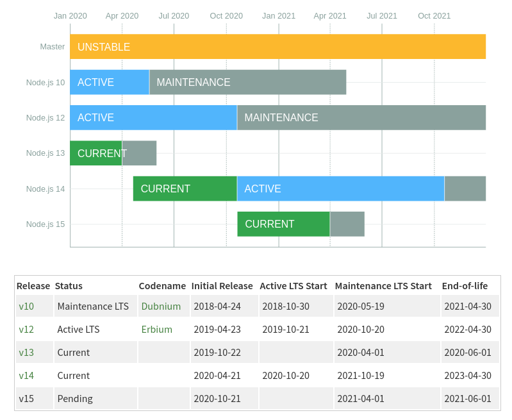
Task: Click the Jan 2020 axis label
Action: coord(70,15)
